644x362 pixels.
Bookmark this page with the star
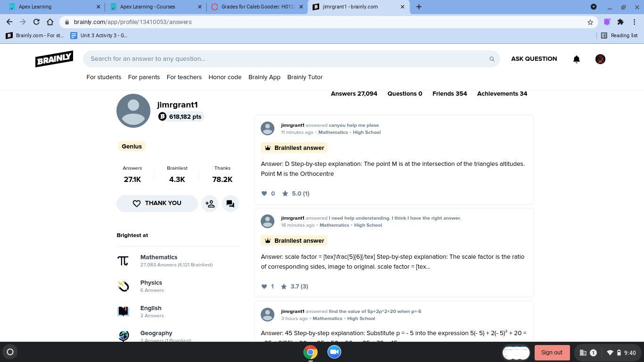click(590, 22)
